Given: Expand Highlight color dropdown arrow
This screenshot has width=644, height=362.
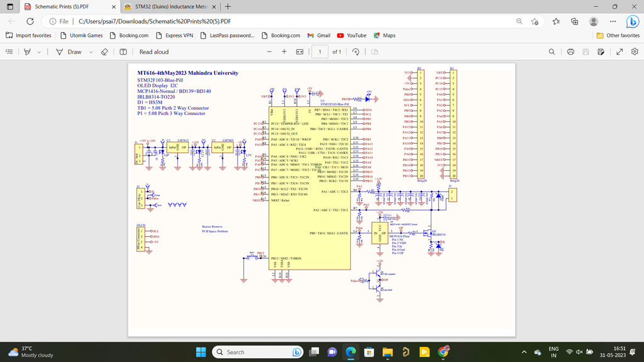Looking at the screenshot, I should coord(39,52).
